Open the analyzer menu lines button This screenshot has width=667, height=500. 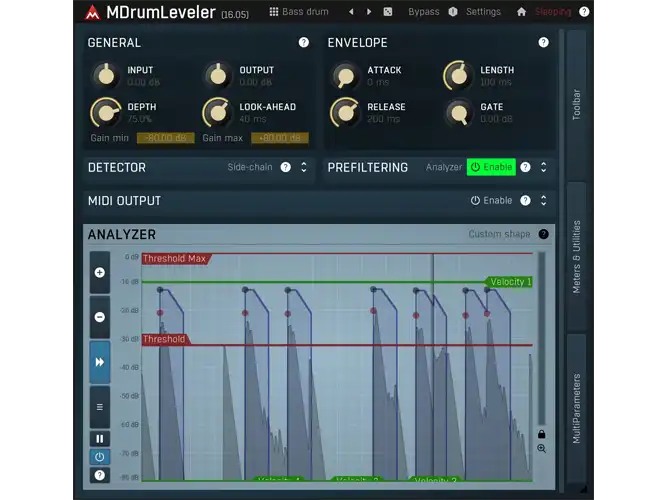tap(100, 407)
